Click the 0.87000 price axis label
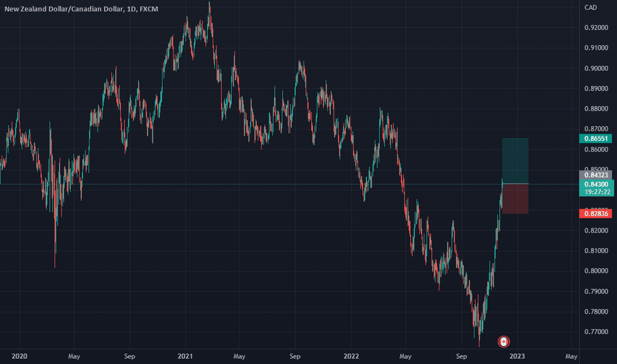Screen dimensions: 617x364 pyautogui.click(x=596, y=128)
